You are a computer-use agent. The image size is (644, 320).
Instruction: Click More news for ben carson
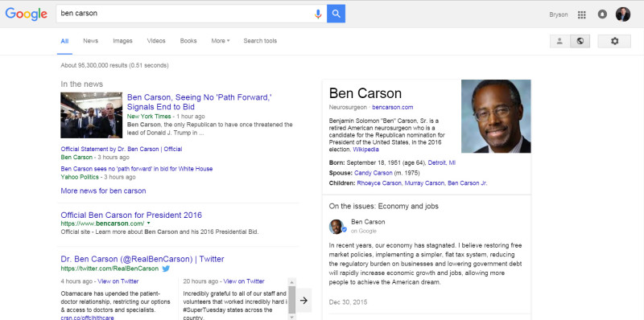click(103, 191)
